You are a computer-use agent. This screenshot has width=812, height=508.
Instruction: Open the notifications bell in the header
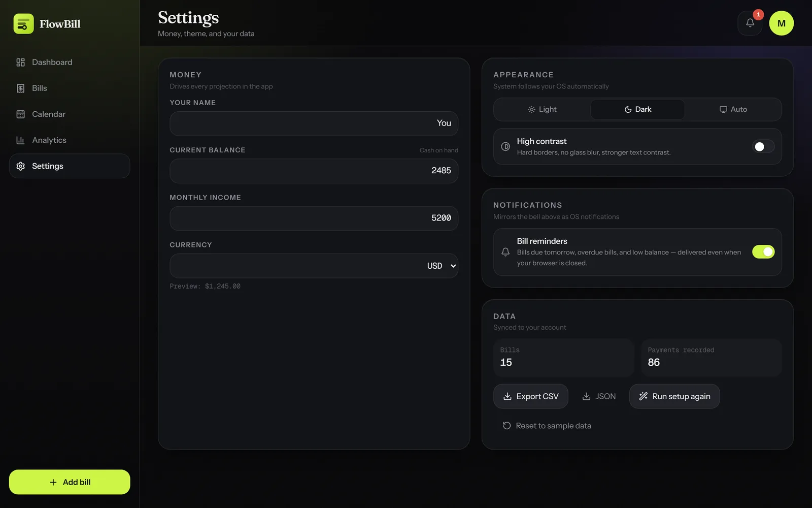[x=750, y=23]
